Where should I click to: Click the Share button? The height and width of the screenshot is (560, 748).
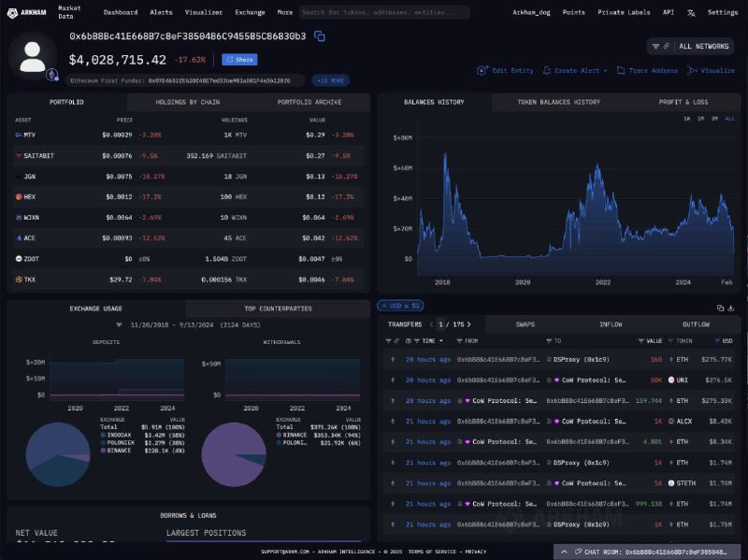pyautogui.click(x=239, y=60)
